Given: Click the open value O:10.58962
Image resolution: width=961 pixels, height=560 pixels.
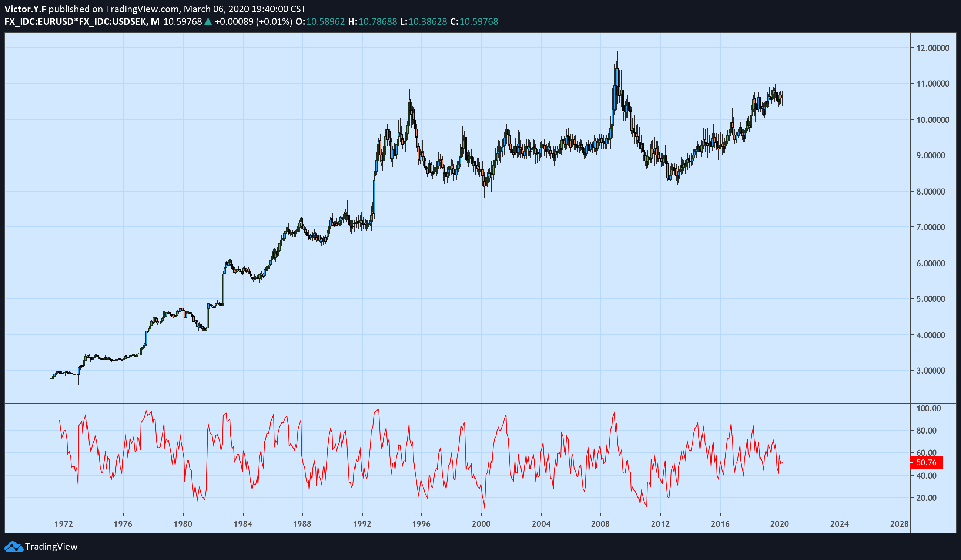Looking at the screenshot, I should pyautogui.click(x=320, y=22).
